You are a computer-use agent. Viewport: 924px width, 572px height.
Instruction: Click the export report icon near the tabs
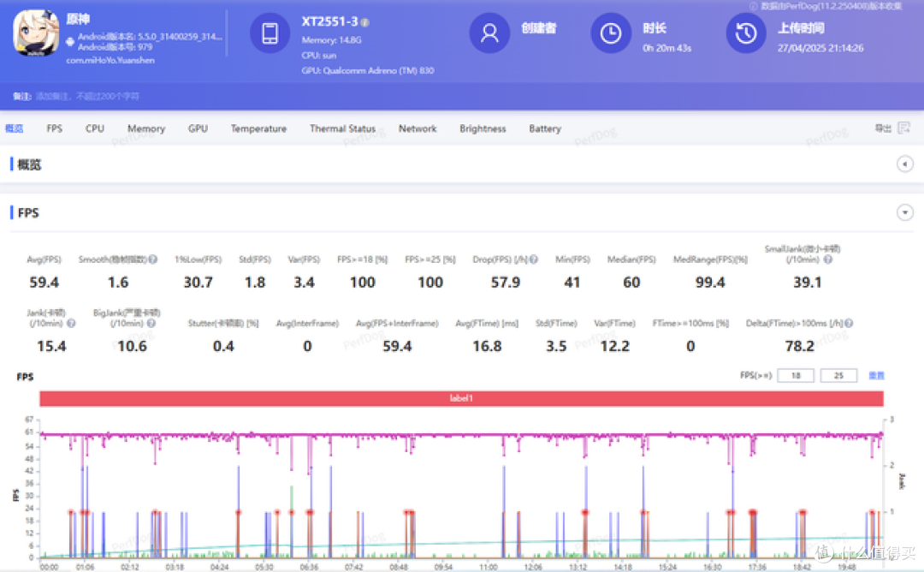pyautogui.click(x=904, y=128)
